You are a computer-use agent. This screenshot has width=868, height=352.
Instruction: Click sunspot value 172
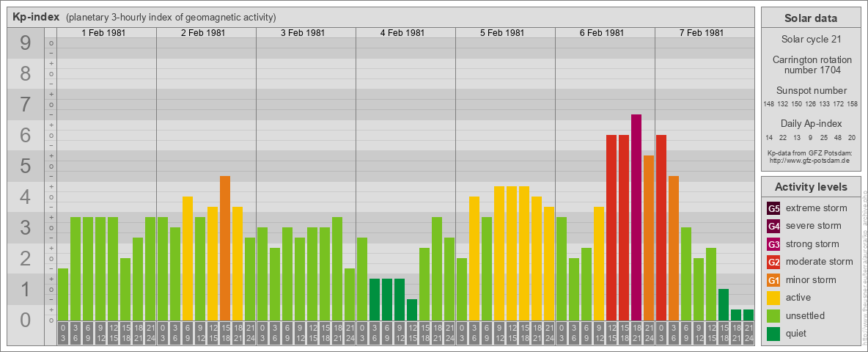[x=840, y=104]
